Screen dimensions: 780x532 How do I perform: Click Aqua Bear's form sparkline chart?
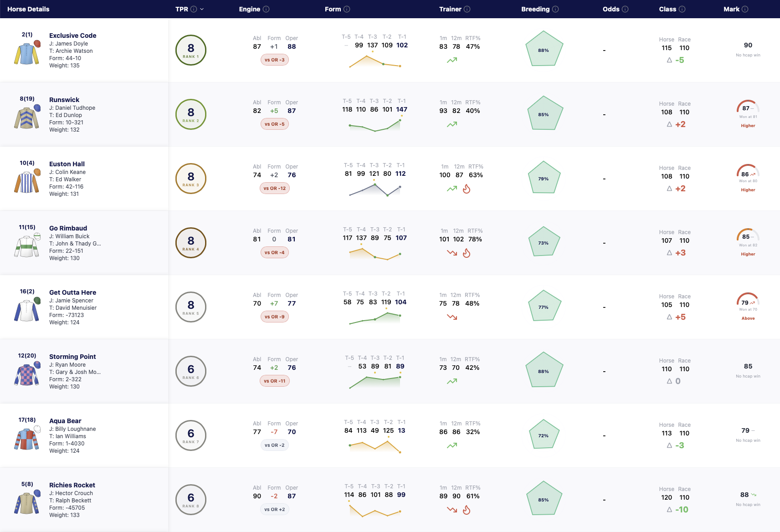click(x=375, y=445)
